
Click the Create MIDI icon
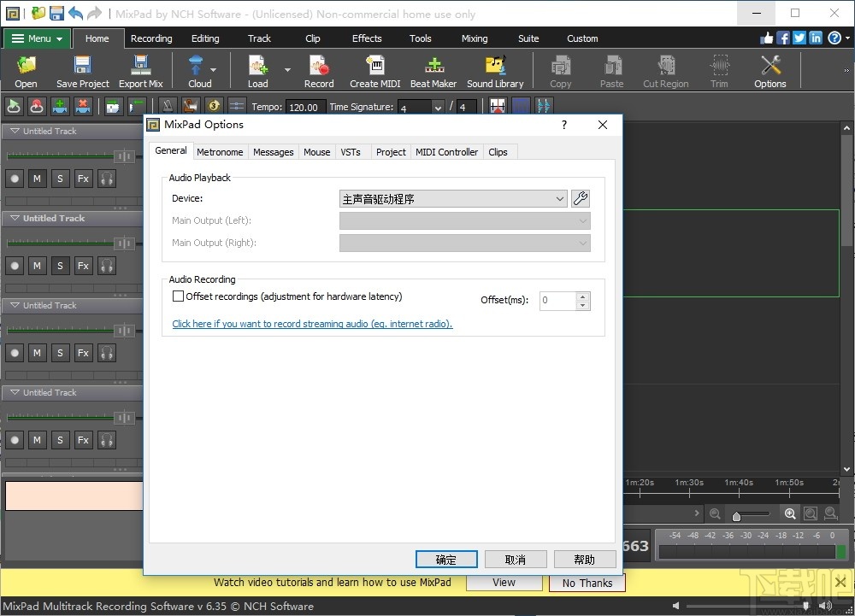coord(374,72)
